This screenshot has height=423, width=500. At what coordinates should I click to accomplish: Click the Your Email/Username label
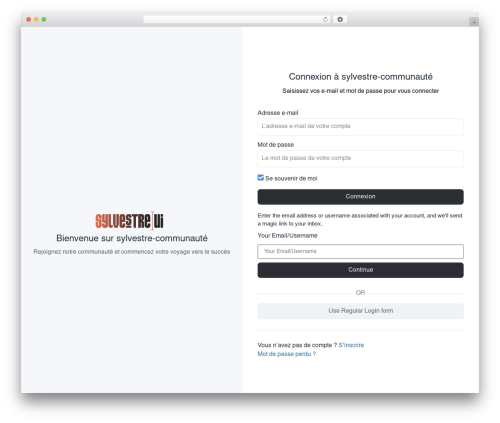[x=287, y=236]
